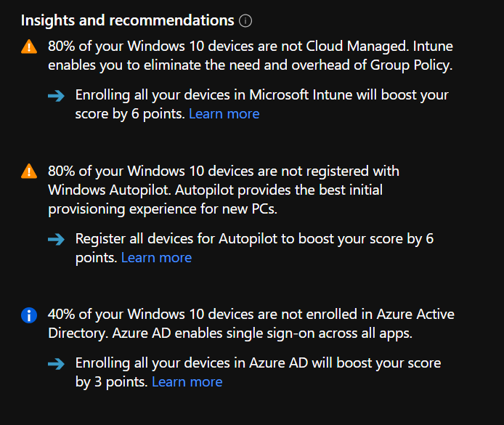Click the warning icon for Windows Autopilot insight
The height and width of the screenshot is (425, 504).
29,171
